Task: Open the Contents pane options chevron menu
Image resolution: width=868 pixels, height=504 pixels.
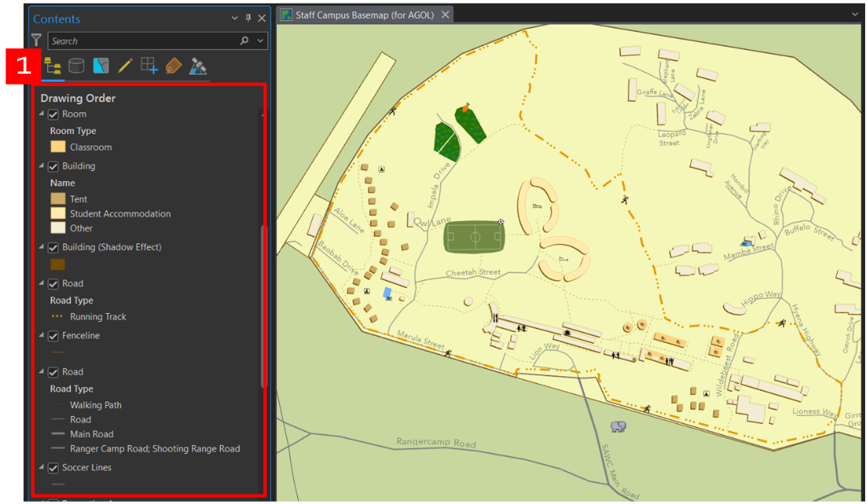Action: [x=234, y=18]
